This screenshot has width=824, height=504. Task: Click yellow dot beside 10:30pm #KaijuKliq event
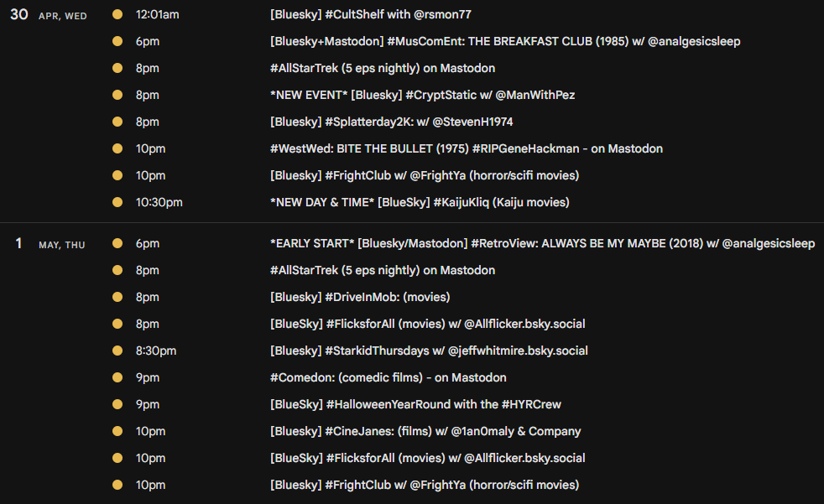117,202
